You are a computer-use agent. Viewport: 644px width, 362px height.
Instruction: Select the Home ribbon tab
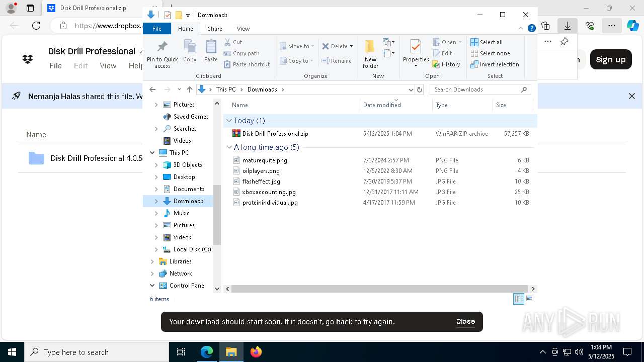coord(185,29)
